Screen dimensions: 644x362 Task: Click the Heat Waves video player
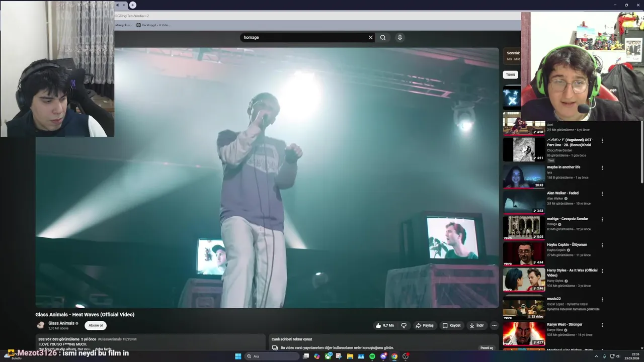tap(267, 177)
